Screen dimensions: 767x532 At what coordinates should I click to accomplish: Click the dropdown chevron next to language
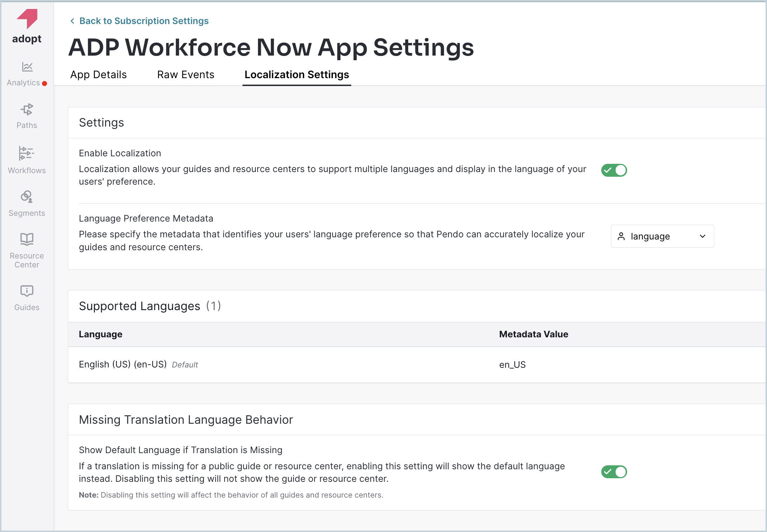click(x=702, y=236)
